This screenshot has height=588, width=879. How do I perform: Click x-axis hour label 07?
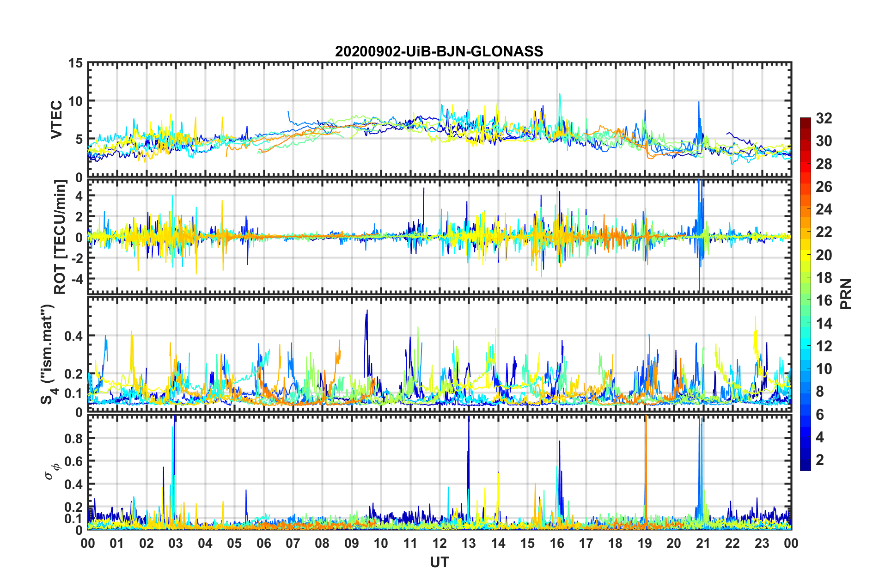tap(293, 543)
